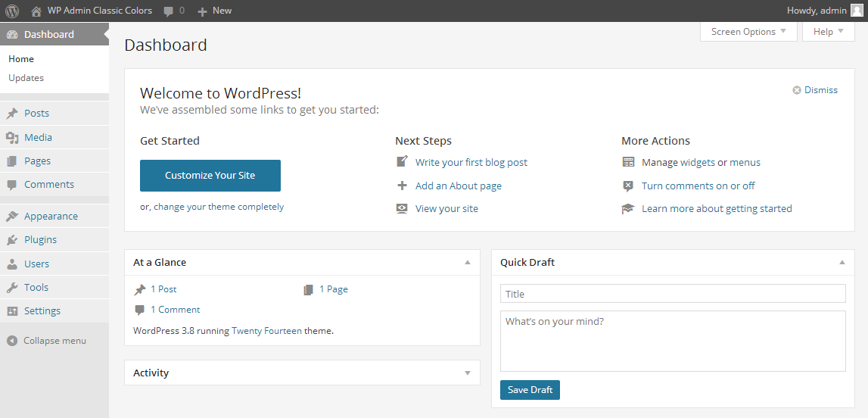Screen dimensions: 868x418
Task: Click the Dashboard gauge icon in sidebar
Action: click(x=12, y=34)
